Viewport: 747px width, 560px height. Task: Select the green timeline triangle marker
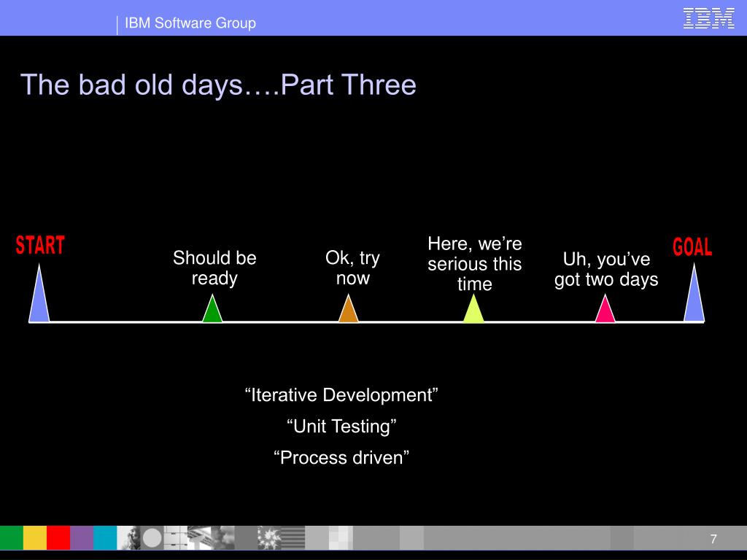pyautogui.click(x=212, y=308)
